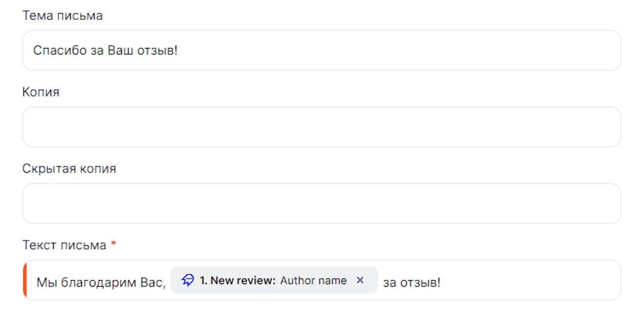Focus the empty Копия input field
Image resolution: width=644 pixels, height=336 pixels.
pyautogui.click(x=322, y=127)
